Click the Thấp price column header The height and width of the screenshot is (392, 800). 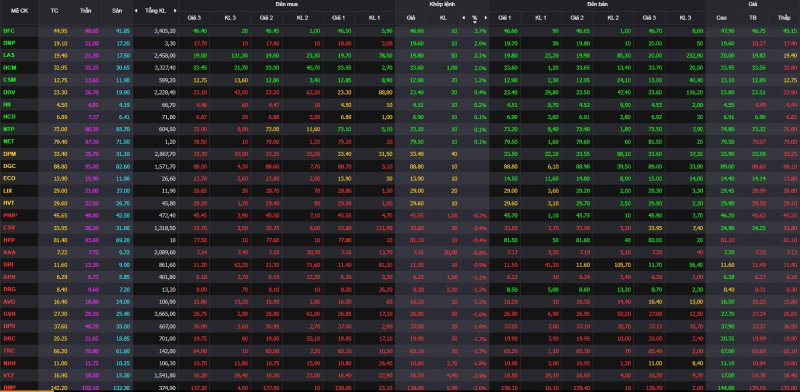coord(784,17)
